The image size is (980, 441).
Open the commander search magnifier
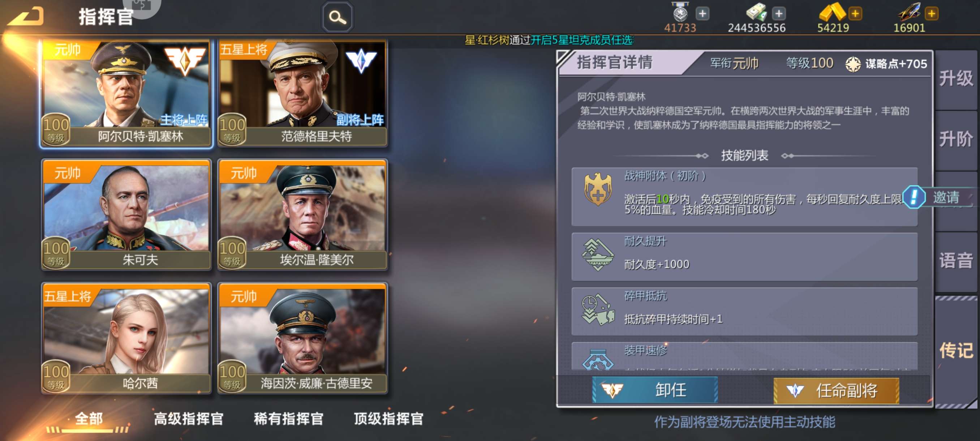(x=337, y=17)
